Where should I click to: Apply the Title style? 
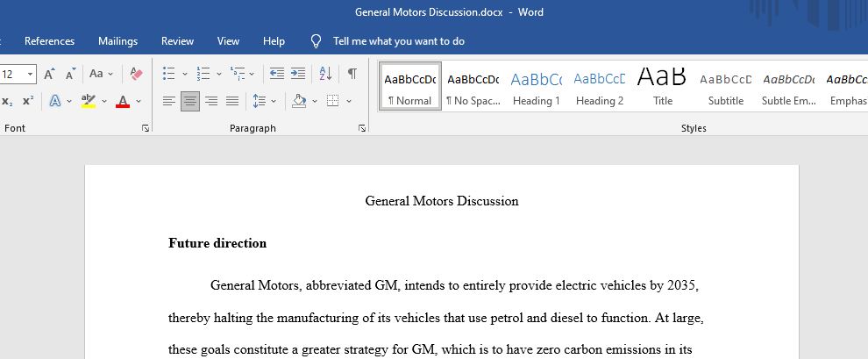click(x=663, y=86)
